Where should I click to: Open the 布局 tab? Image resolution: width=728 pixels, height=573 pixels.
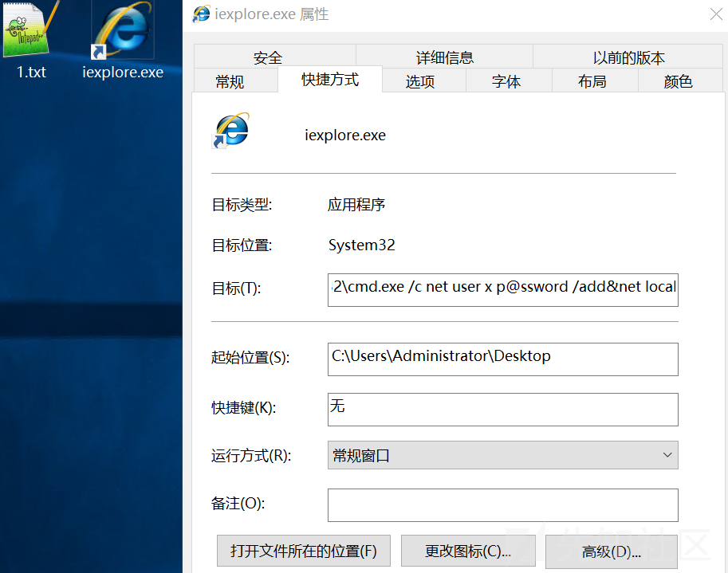click(595, 80)
